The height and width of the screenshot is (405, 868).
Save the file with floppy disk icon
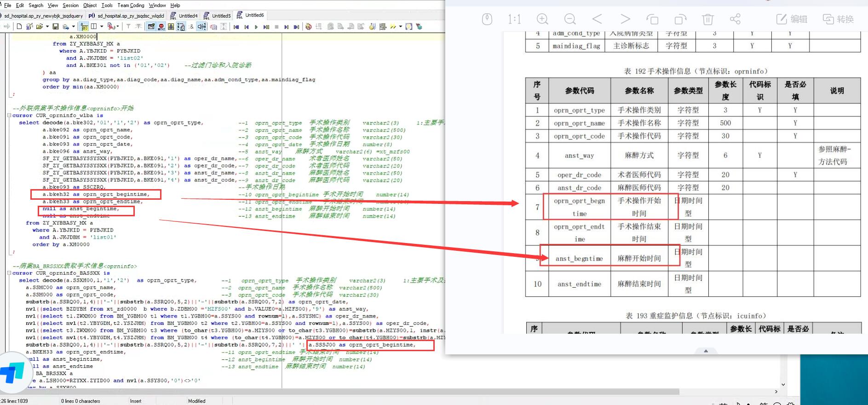[x=56, y=27]
